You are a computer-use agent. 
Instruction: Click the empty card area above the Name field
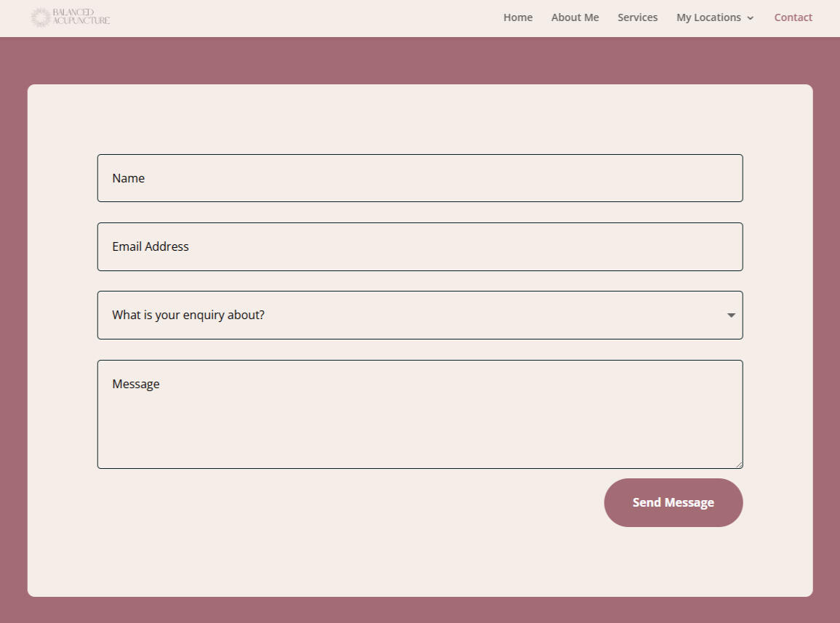[x=420, y=120]
